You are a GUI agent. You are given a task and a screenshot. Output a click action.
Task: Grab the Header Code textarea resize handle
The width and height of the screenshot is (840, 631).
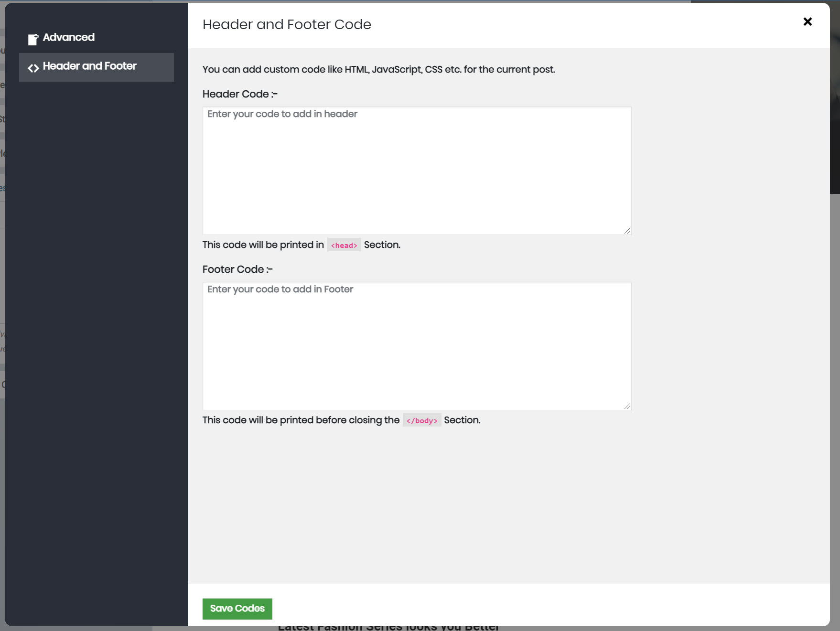tap(627, 231)
